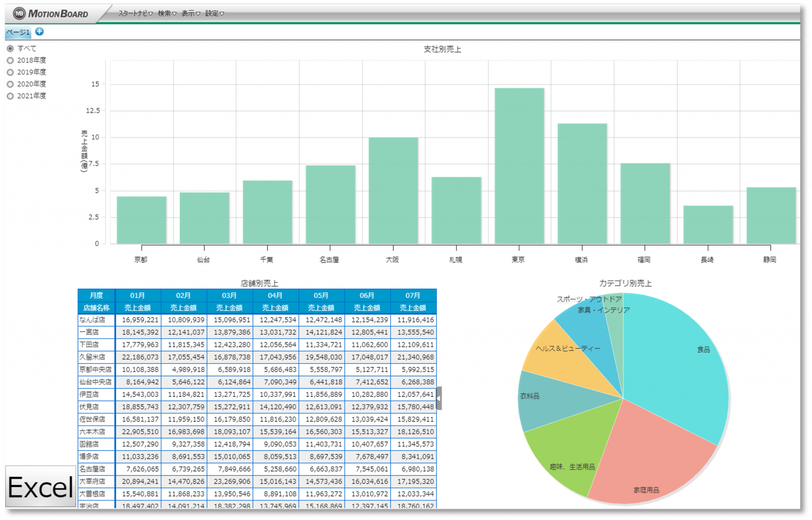Add a new page with plus icon
The height and width of the screenshot is (520, 812).
point(39,31)
